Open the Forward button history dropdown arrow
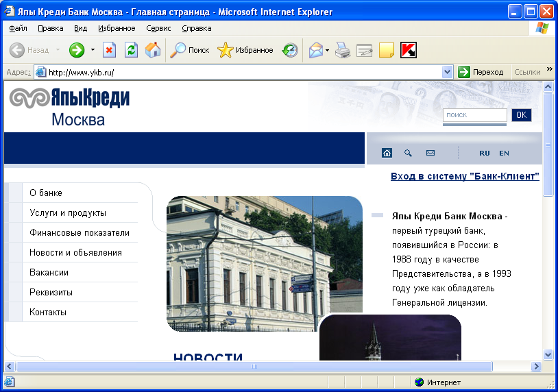Viewport: 558px width, 392px height. coord(93,50)
